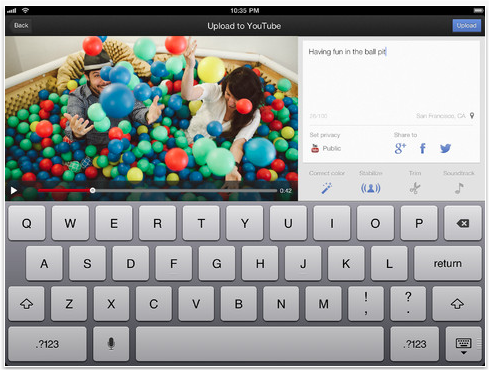This screenshot has height=370, width=489.
Task: Switch to numbers with left .?123 key
Action: click(x=47, y=344)
